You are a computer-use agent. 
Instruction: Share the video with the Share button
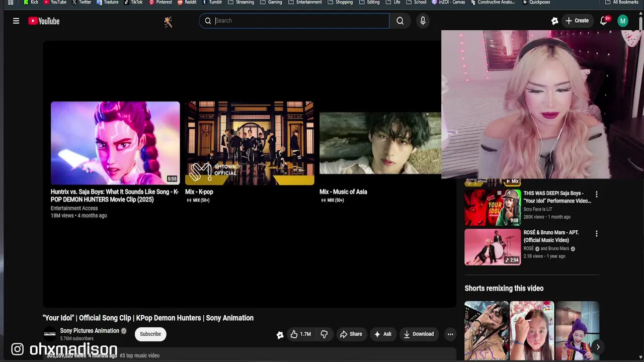pyautogui.click(x=351, y=334)
